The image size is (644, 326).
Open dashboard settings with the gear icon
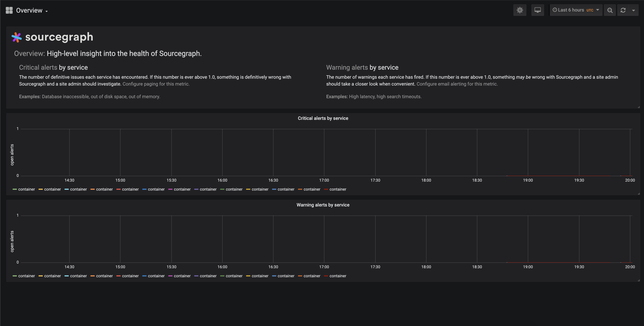[x=520, y=10]
